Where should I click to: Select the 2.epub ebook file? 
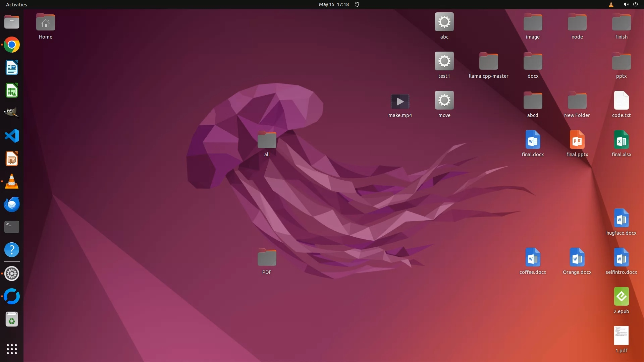click(621, 297)
